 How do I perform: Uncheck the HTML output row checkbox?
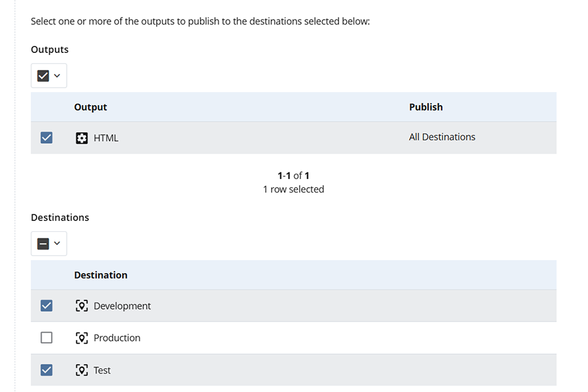(x=46, y=138)
